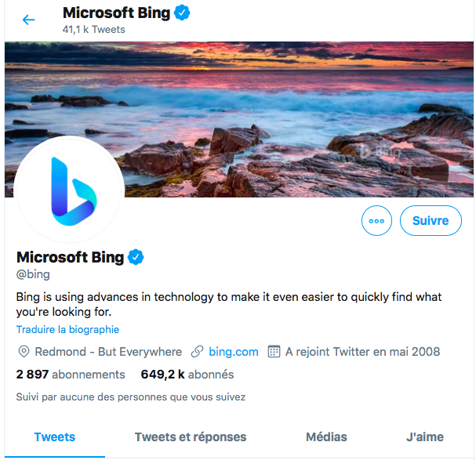The image size is (476, 460).
Task: Click the @bing username handle
Action: coord(34,275)
